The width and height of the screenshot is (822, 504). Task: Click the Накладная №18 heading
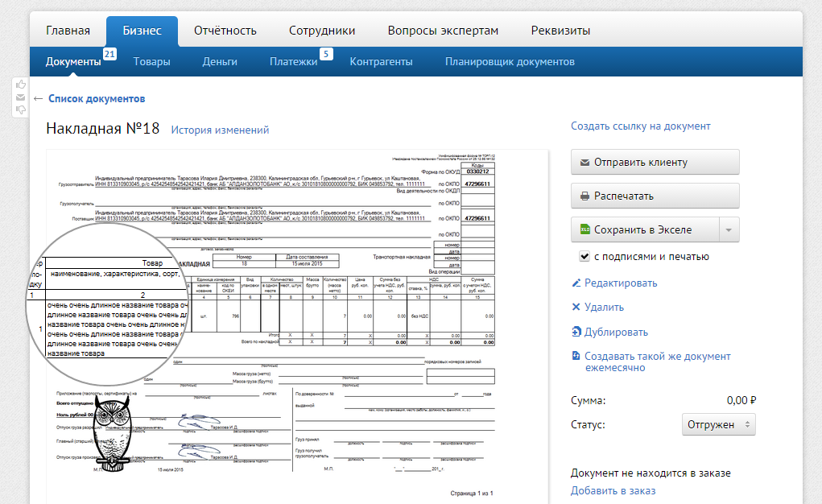[103, 129]
